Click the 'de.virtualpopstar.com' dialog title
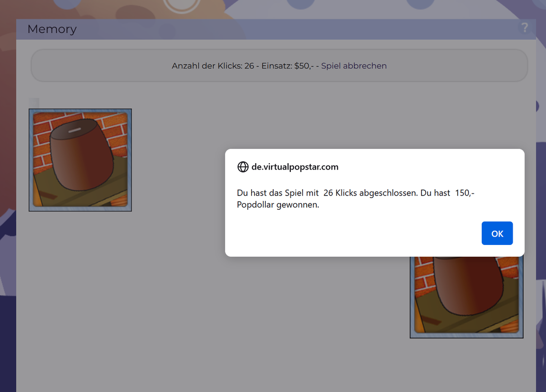The height and width of the screenshot is (392, 546). pos(295,167)
